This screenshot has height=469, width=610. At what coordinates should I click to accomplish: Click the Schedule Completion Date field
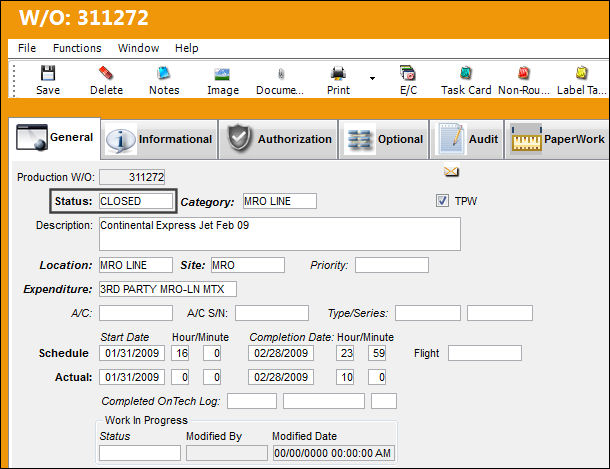(281, 353)
